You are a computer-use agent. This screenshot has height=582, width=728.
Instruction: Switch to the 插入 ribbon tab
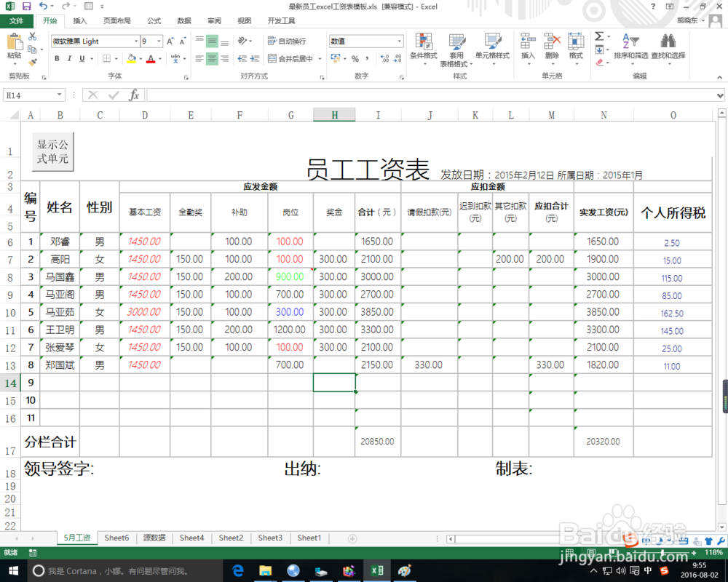tap(80, 20)
